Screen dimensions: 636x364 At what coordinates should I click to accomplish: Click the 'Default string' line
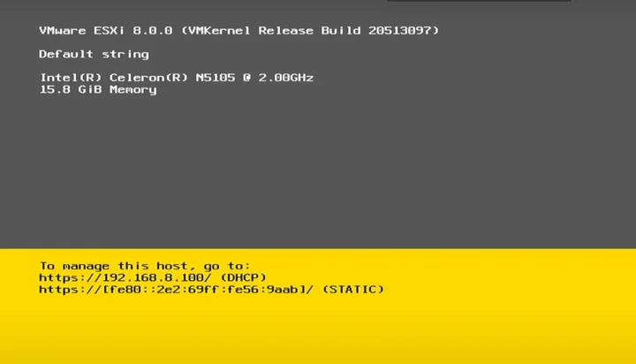click(94, 55)
